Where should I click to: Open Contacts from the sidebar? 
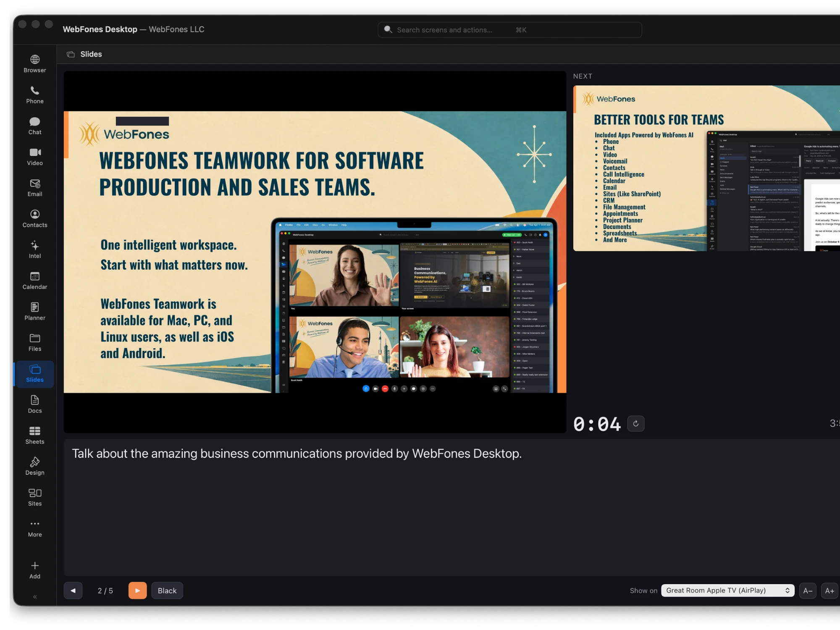pos(35,219)
